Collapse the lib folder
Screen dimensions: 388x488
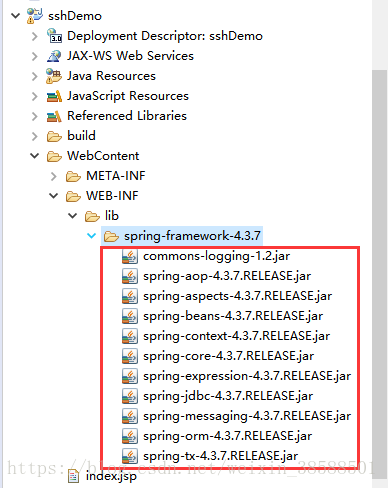(72, 216)
